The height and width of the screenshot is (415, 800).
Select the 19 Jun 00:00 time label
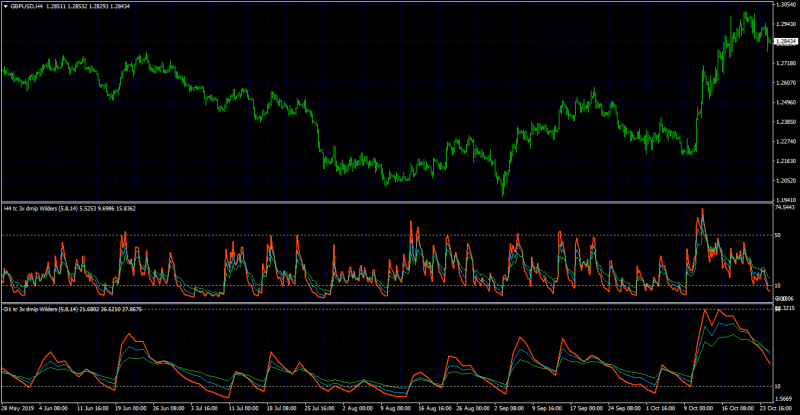click(x=131, y=408)
